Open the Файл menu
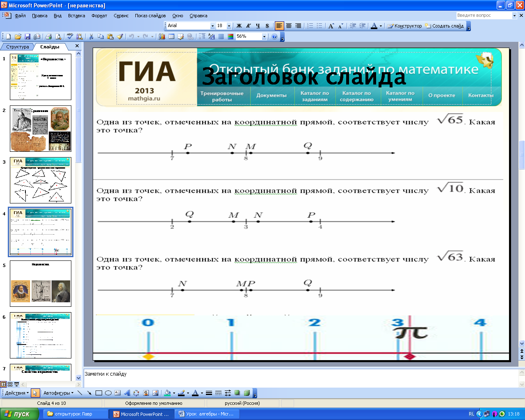The height and width of the screenshot is (420, 525). point(20,16)
